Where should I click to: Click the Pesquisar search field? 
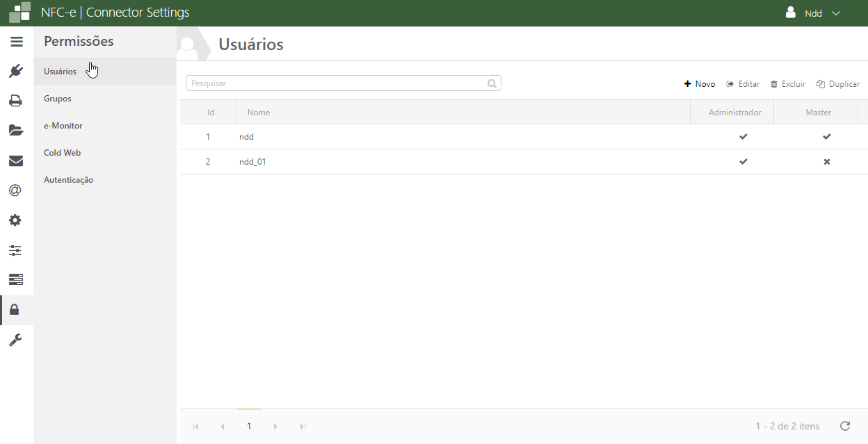coord(337,83)
